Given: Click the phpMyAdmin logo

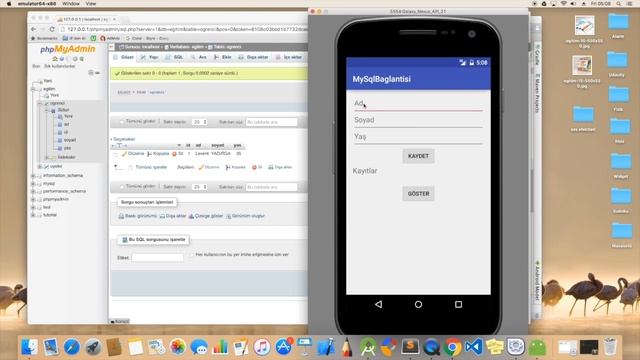Looking at the screenshot, I should 68,49.
